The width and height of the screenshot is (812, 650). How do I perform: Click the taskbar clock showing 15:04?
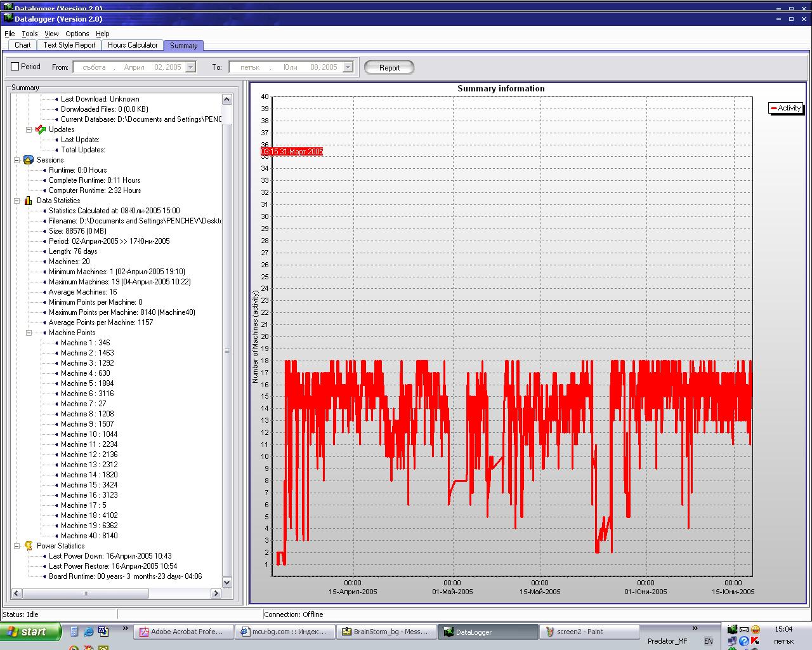click(x=784, y=629)
